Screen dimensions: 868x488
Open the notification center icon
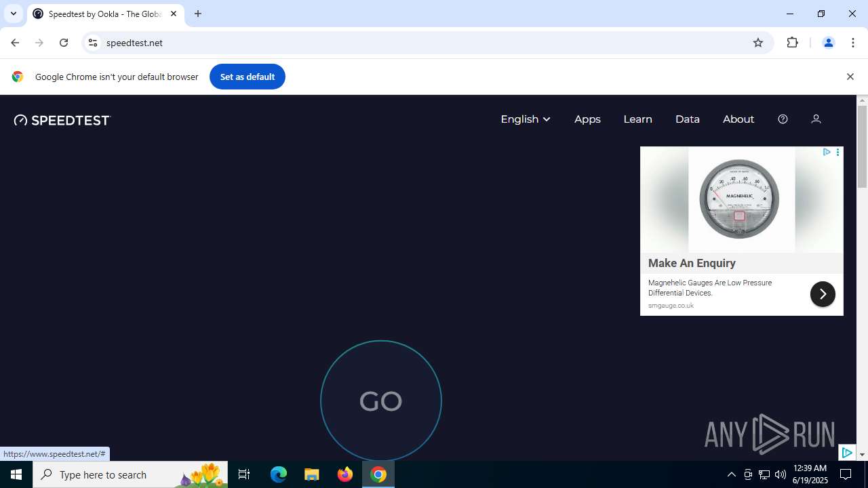[x=846, y=474]
